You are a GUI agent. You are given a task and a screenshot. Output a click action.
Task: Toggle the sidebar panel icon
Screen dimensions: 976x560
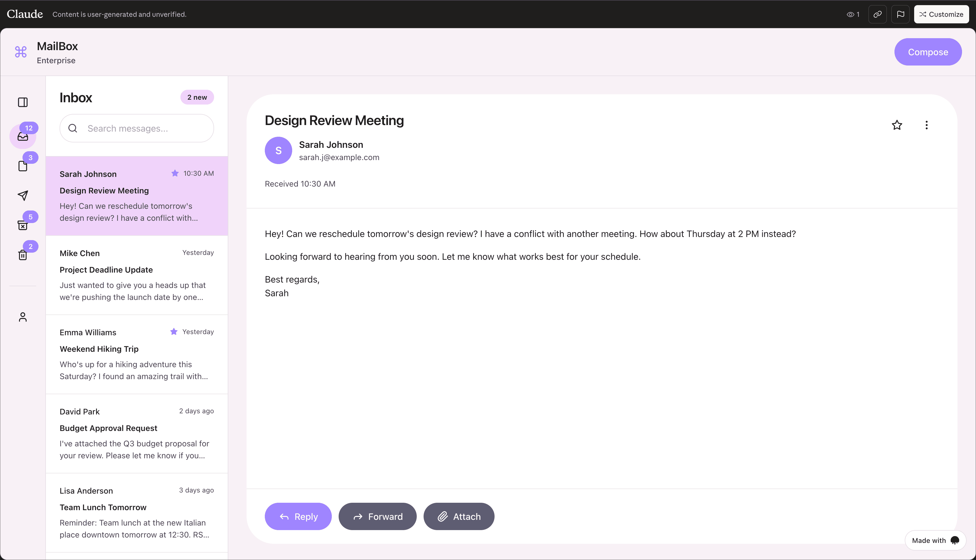pyautogui.click(x=23, y=102)
